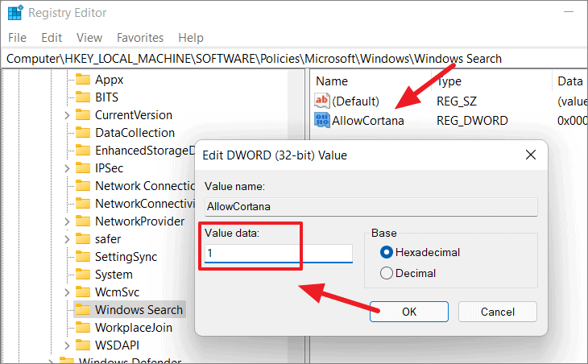This screenshot has width=588, height=364.
Task: Select the Appx key label
Action: click(x=109, y=80)
